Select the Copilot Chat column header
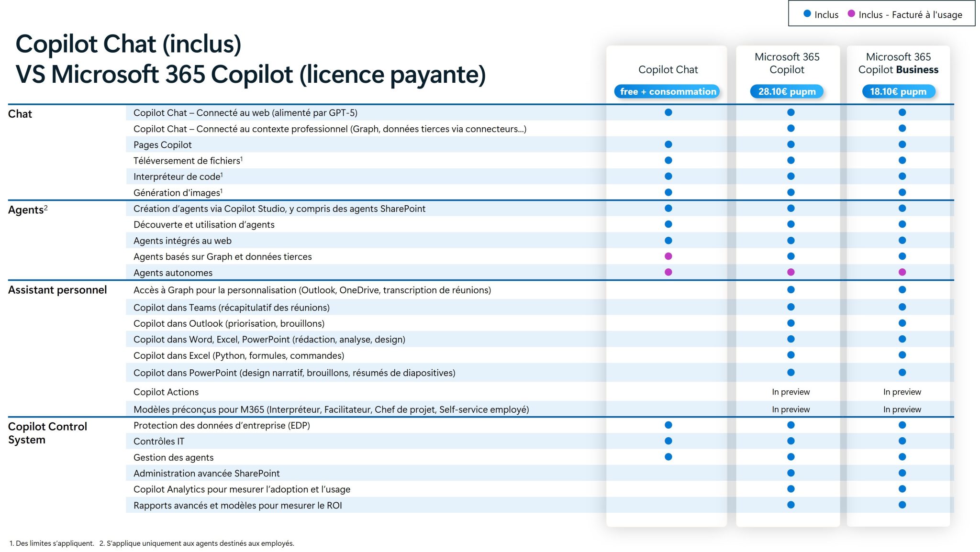 [668, 70]
